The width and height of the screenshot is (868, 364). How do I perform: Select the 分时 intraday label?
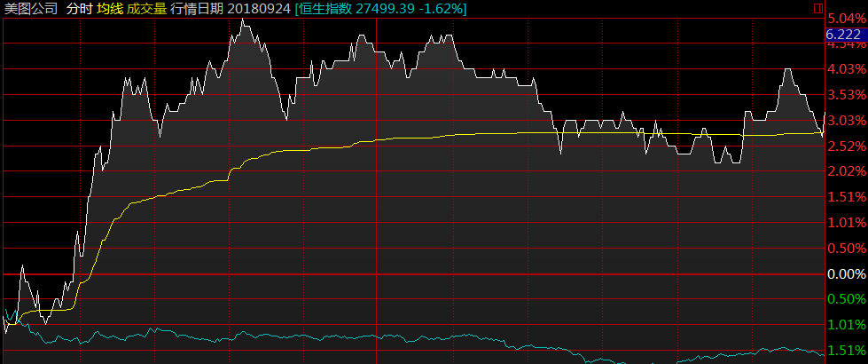tap(79, 9)
